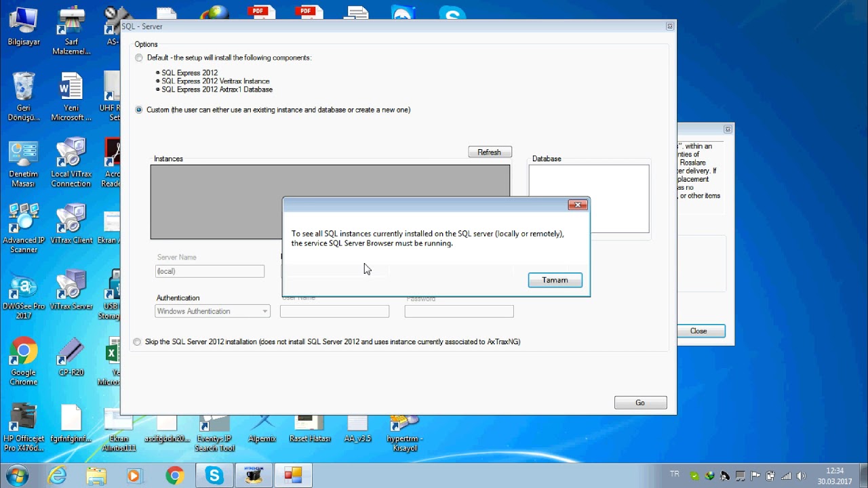This screenshot has height=488, width=868.
Task: Open Google Chrome desktop shortcut
Action: point(24,361)
